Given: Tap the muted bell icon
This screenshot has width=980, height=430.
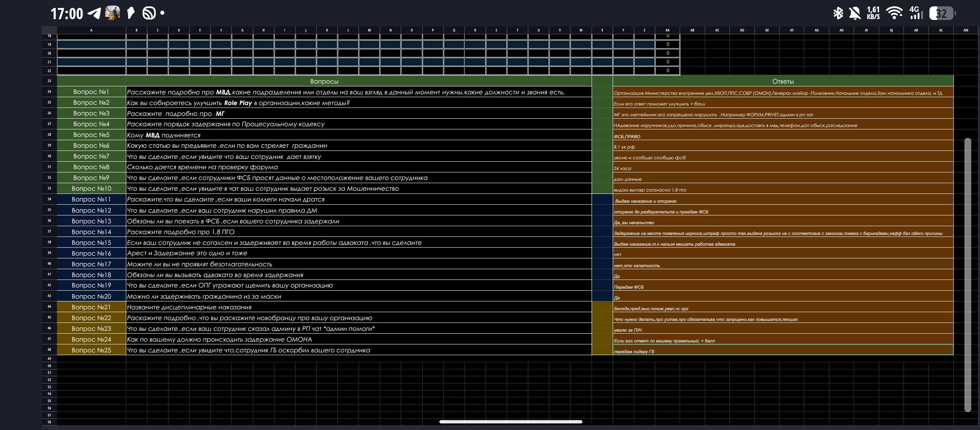Looking at the screenshot, I should pyautogui.click(x=855, y=14).
